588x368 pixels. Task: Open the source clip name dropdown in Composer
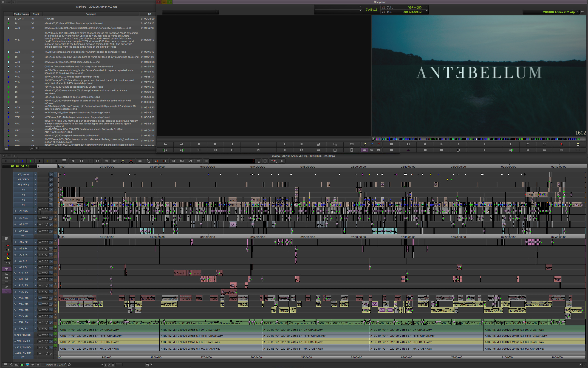pyautogui.click(x=190, y=12)
